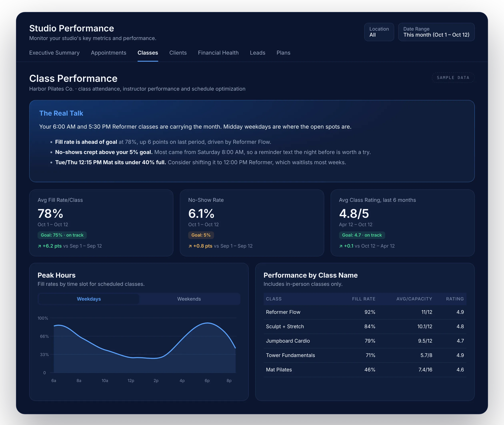Click the Peak Hours card title
This screenshot has width=504, height=425.
(x=56, y=275)
